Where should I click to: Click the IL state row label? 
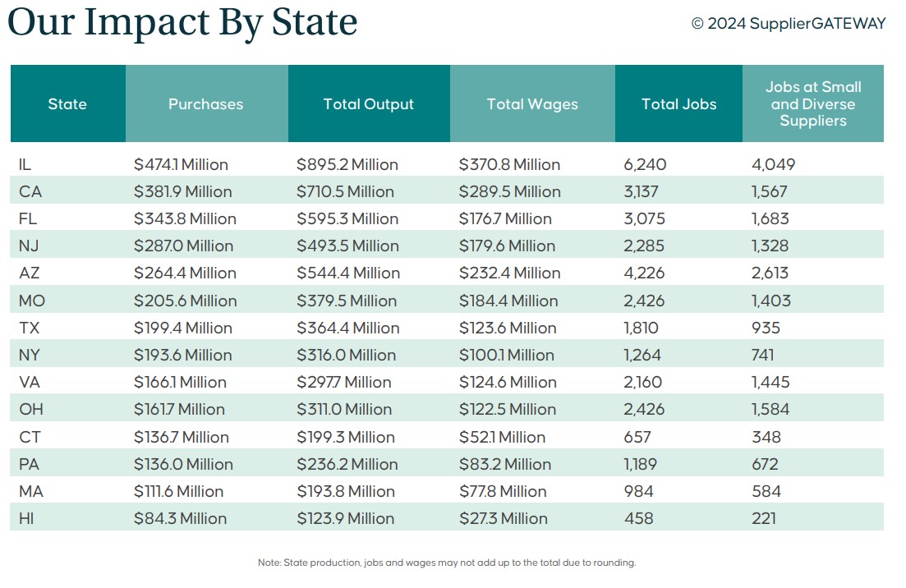25,165
